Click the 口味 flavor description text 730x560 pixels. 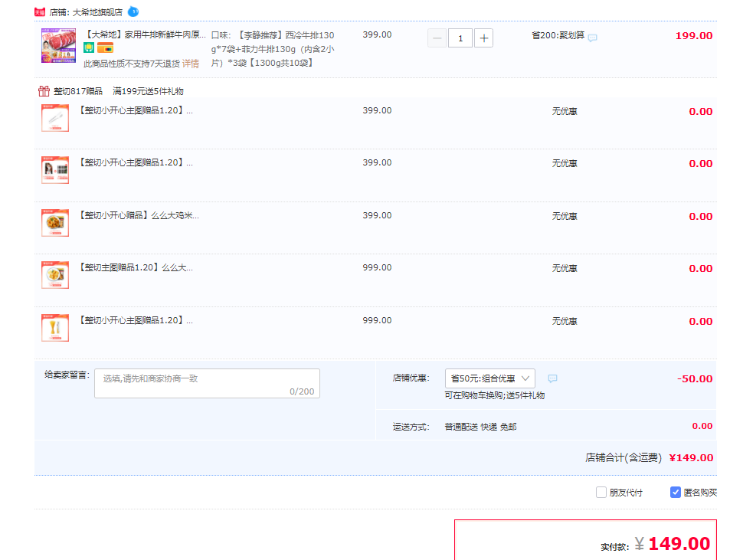click(x=273, y=49)
